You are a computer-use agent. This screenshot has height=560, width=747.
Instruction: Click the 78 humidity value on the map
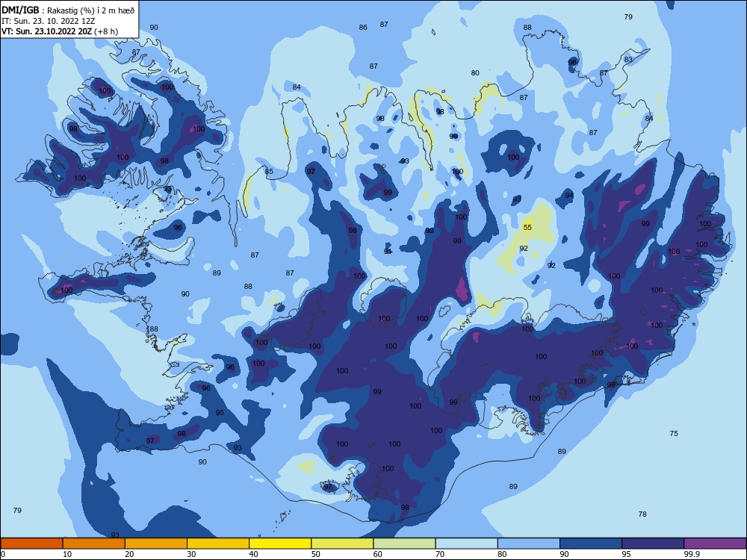click(x=642, y=514)
